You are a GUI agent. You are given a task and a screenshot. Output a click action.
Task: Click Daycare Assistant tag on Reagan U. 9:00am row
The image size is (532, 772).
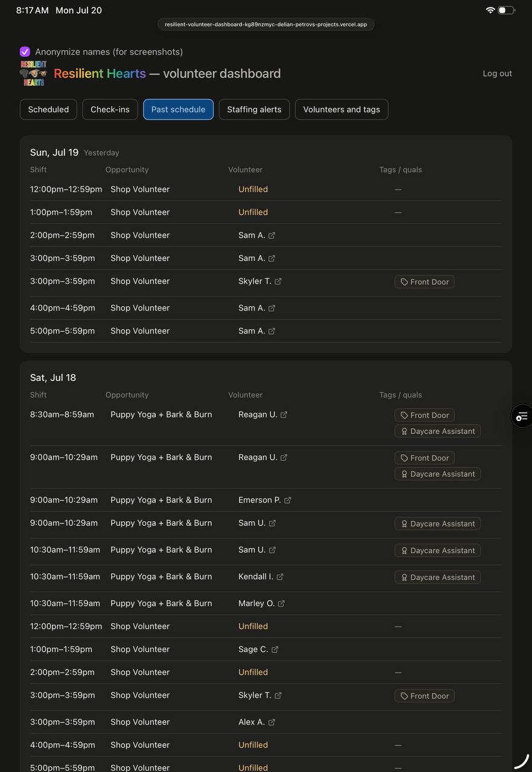437,474
